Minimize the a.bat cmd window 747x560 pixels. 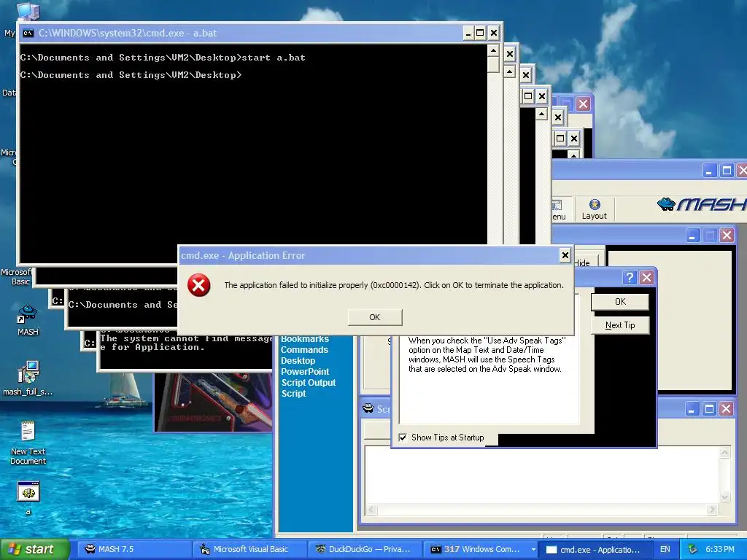(468, 33)
